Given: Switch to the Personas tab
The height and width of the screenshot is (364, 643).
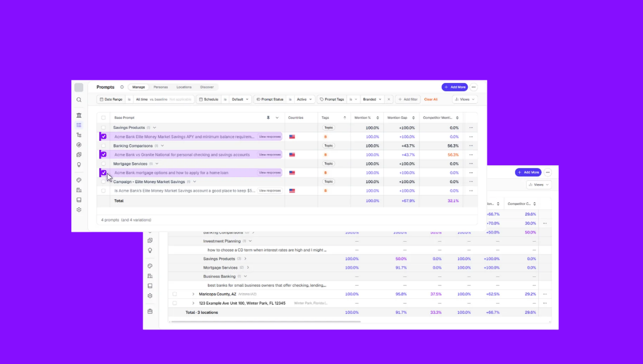Looking at the screenshot, I should pyautogui.click(x=161, y=87).
